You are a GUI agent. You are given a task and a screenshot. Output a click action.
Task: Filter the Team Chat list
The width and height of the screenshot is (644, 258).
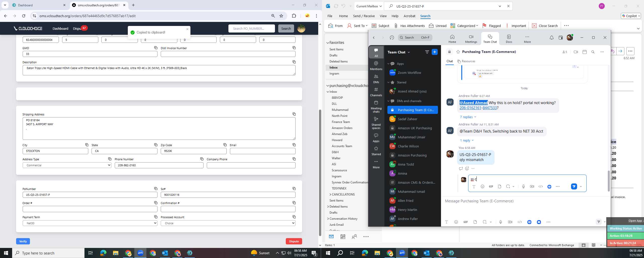[427, 52]
